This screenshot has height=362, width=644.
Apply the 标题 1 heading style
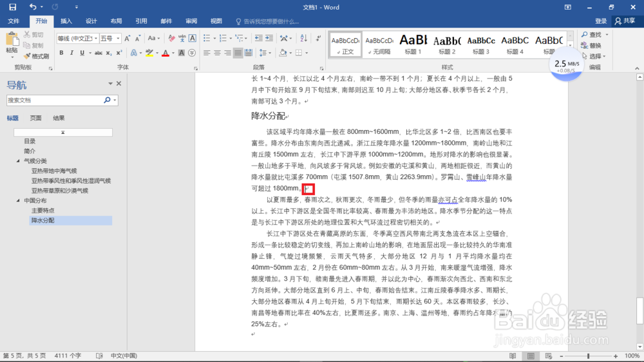coord(413,44)
